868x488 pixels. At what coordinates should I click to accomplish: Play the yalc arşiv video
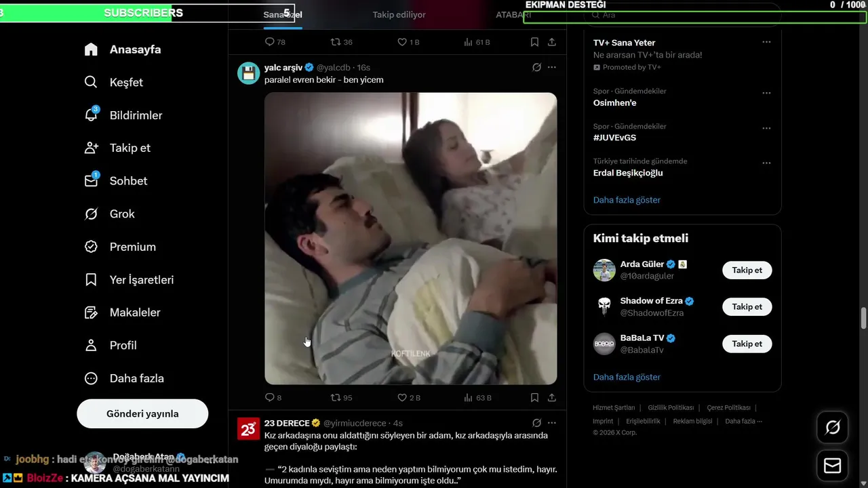pos(410,239)
